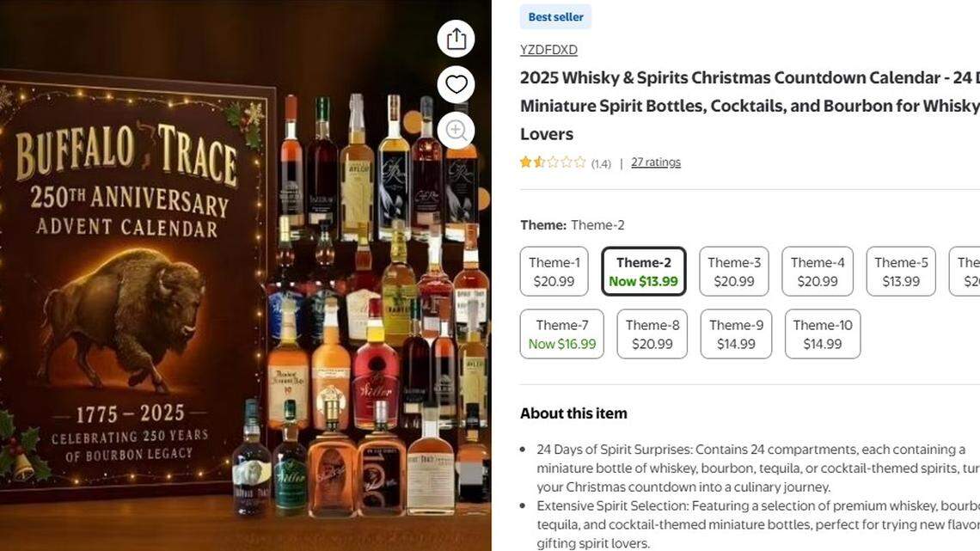Choose the Theme-4 option
980x551 pixels.
816,271
